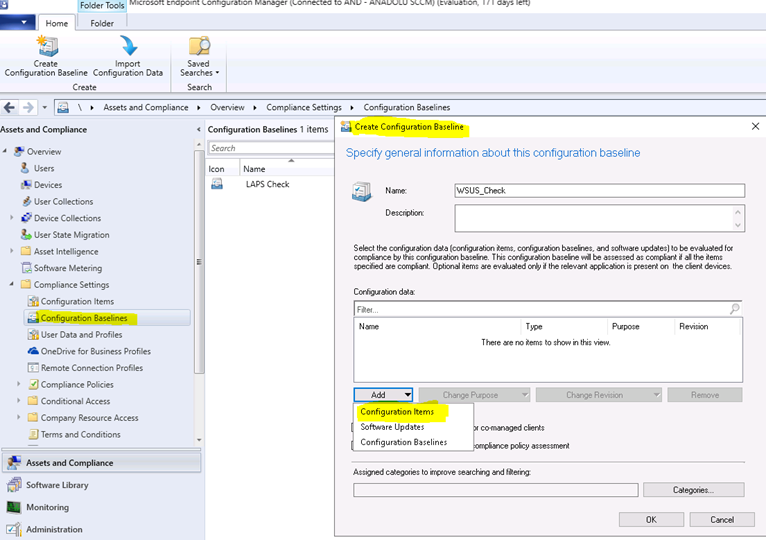Choose Configuration Baselines from Add menu

[x=404, y=442]
